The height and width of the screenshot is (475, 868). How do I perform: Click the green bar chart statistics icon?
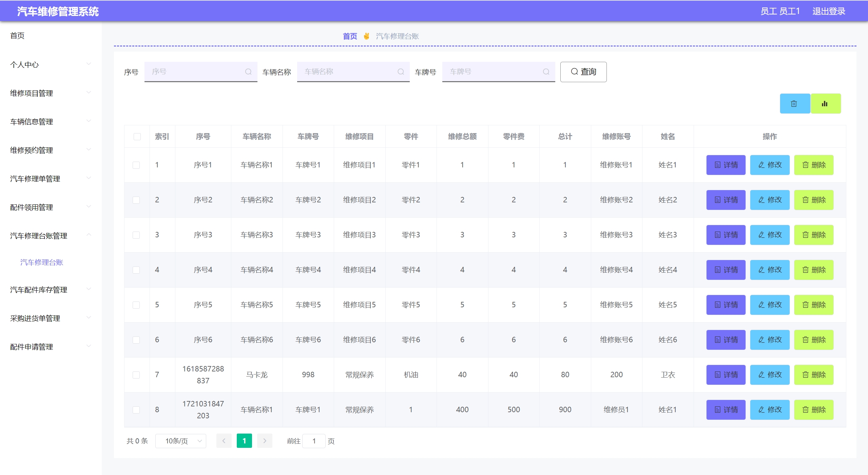pyautogui.click(x=825, y=104)
